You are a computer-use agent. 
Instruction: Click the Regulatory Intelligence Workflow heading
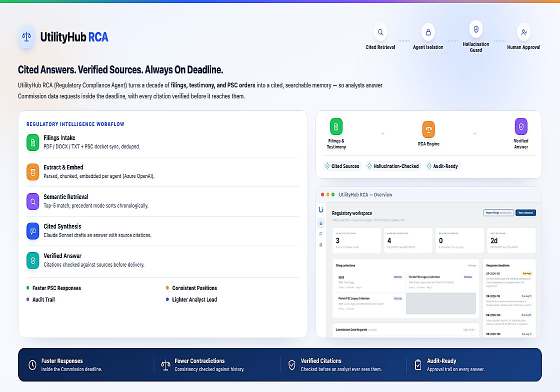pos(75,124)
